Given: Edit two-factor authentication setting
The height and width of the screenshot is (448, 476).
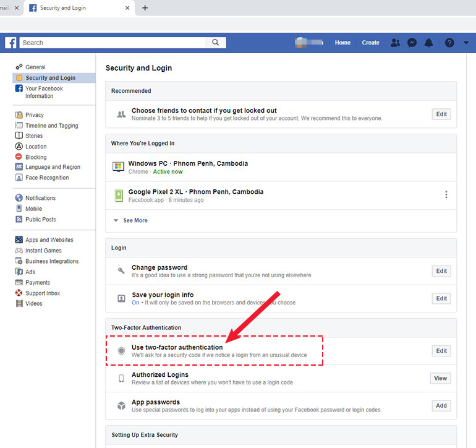Looking at the screenshot, I should pos(441,351).
